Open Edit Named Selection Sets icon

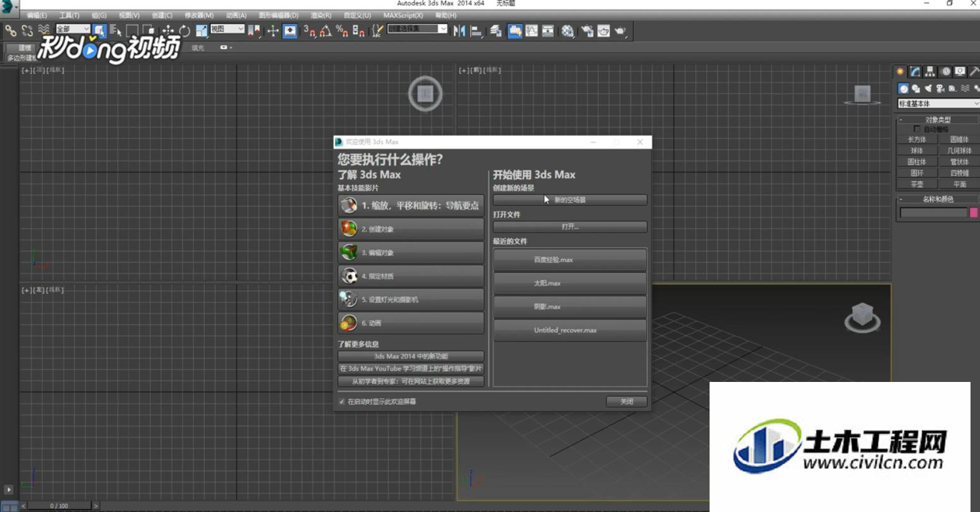(x=378, y=30)
